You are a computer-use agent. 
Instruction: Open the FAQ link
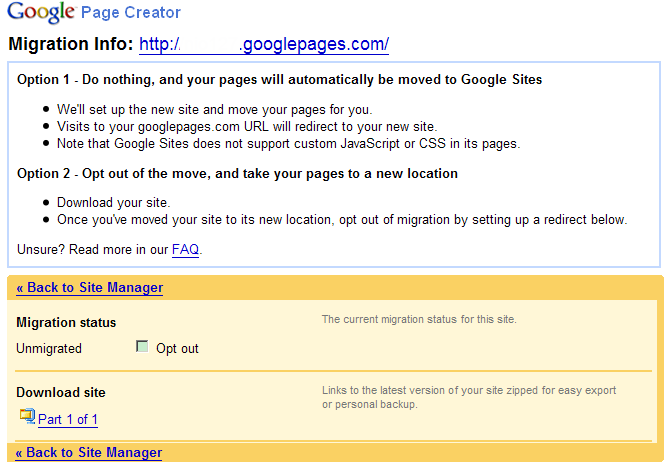[185, 249]
